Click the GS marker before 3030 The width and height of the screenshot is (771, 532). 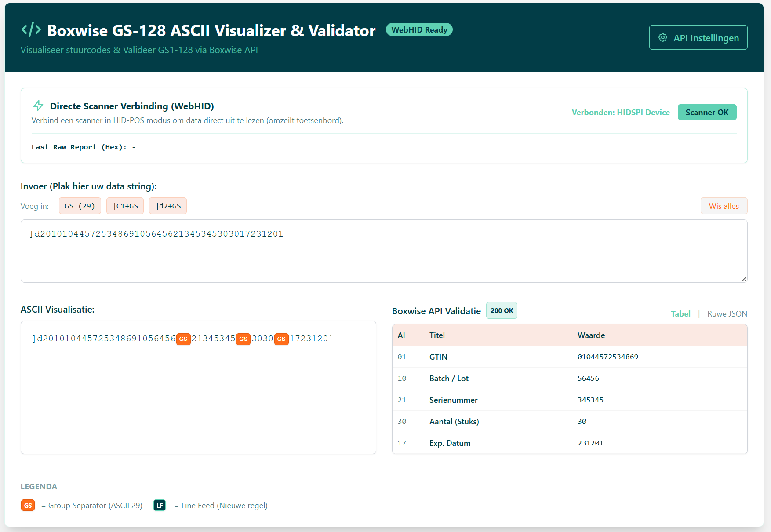pyautogui.click(x=243, y=339)
